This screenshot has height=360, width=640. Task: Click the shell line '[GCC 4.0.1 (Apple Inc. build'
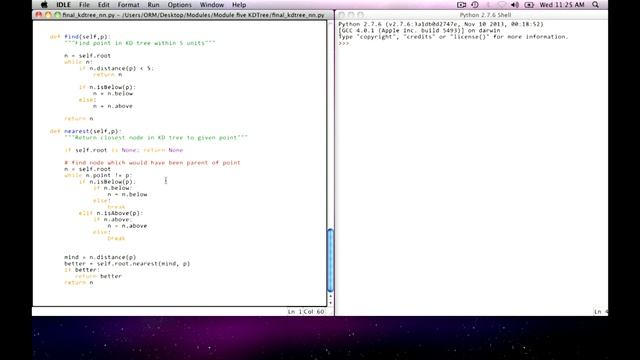pos(419,30)
